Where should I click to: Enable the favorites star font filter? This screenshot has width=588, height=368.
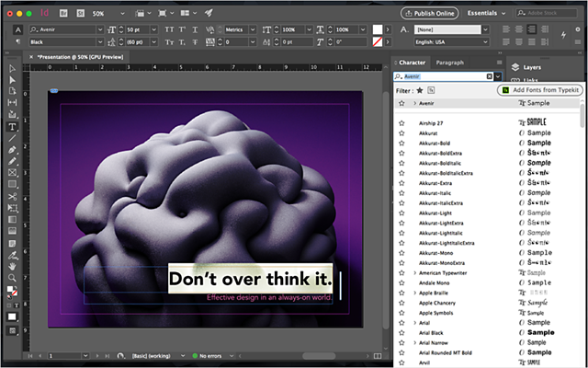(x=420, y=90)
